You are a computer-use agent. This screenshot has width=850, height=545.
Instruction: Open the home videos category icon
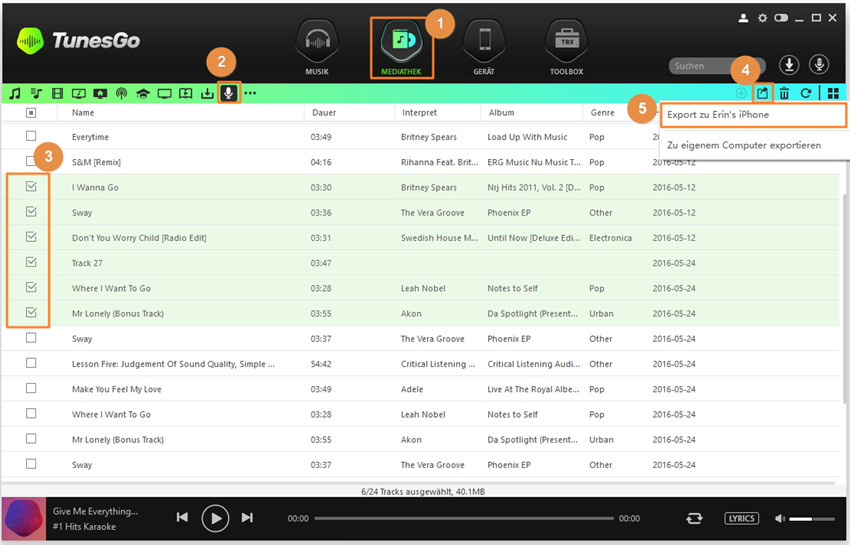tap(100, 93)
